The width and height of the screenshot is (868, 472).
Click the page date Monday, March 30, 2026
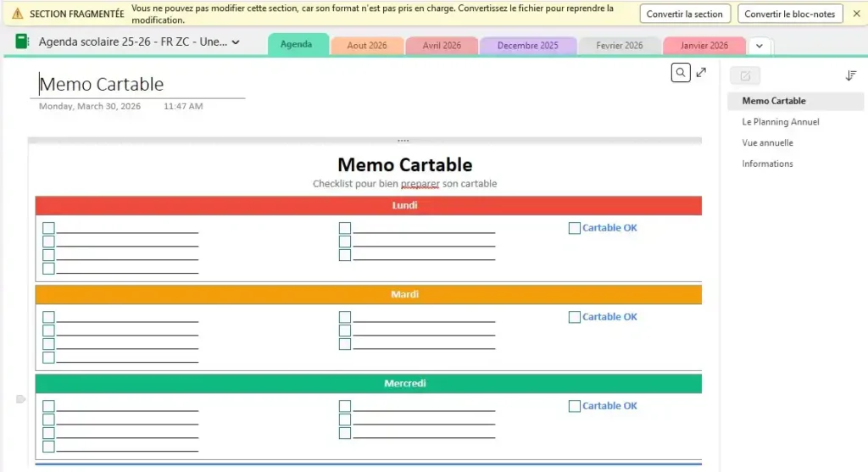[90, 106]
